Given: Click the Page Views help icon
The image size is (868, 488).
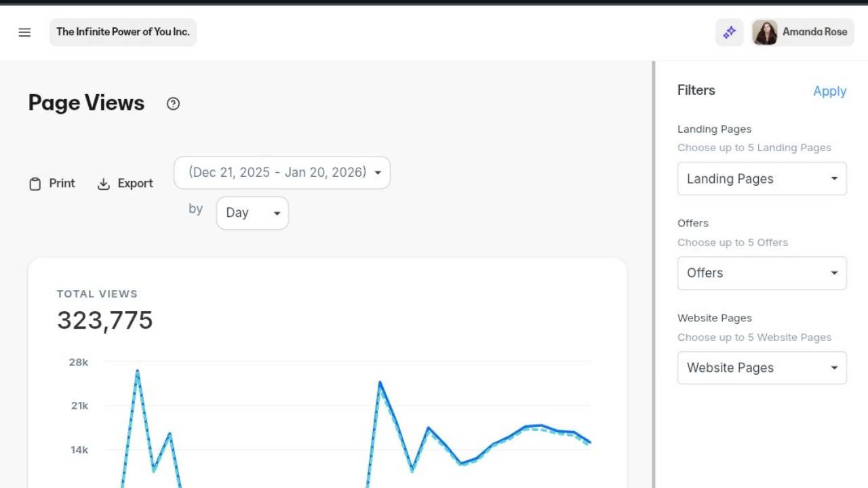Looking at the screenshot, I should tap(173, 104).
